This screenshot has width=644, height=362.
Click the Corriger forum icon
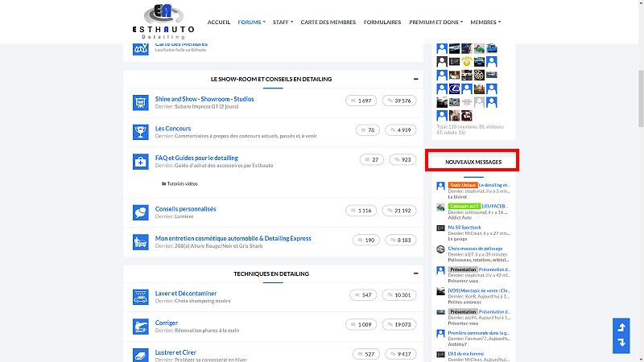140,326
